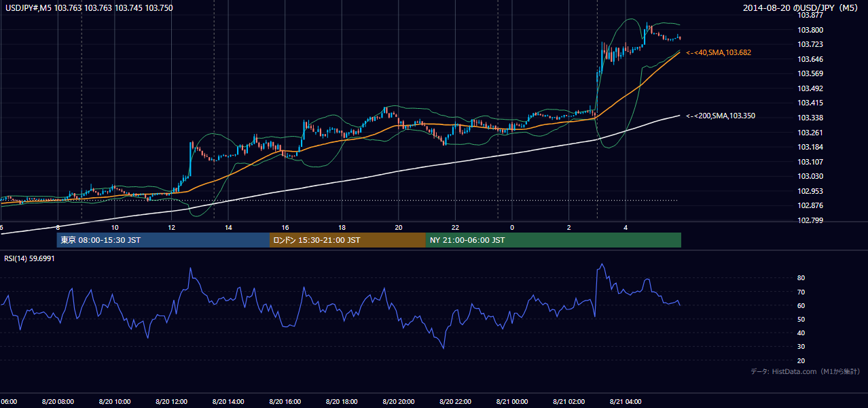Viewport: 868px width, 408px height.
Task: Click the 8/21 00:00 time axis label
Action: [512, 402]
